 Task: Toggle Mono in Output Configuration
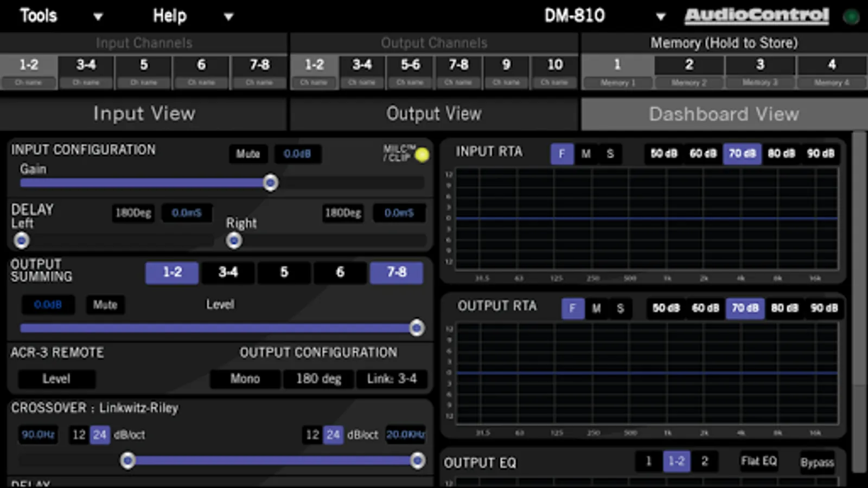[245, 378]
